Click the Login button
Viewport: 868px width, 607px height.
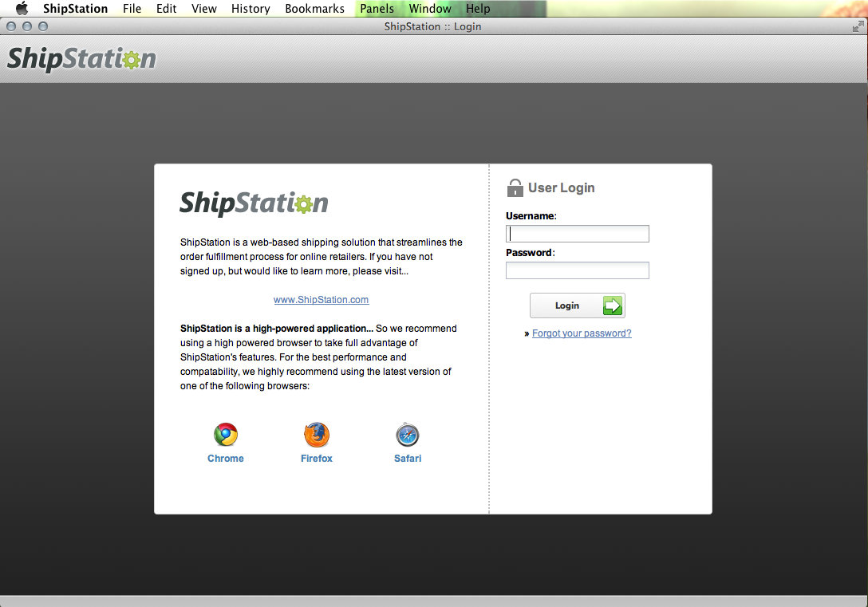[x=578, y=305]
